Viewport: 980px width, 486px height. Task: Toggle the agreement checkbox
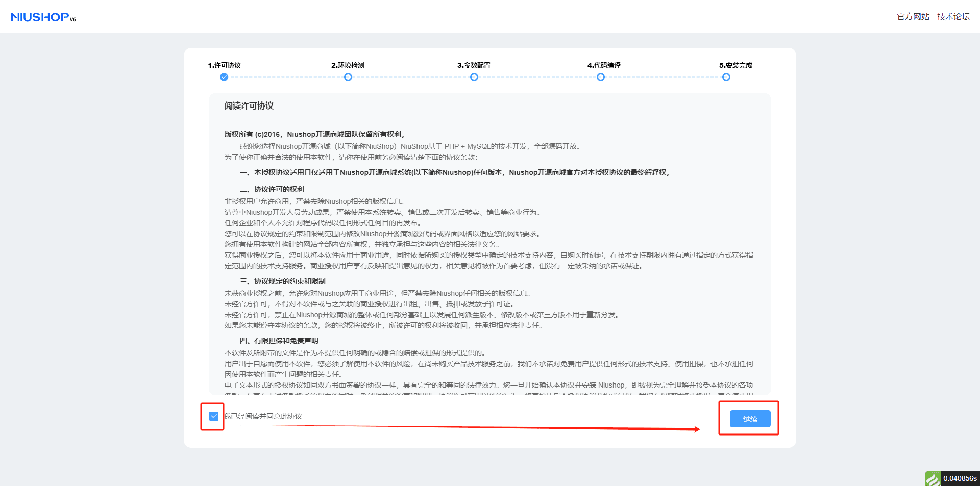[214, 416]
